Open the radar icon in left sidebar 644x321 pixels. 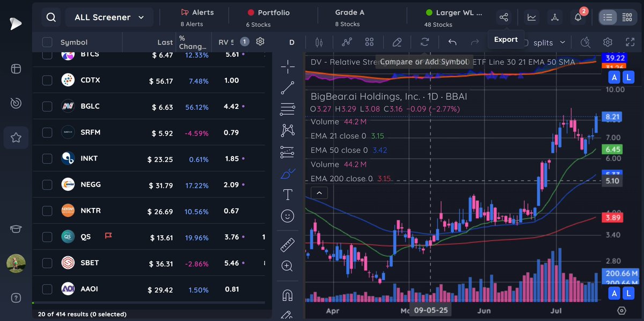point(16,103)
